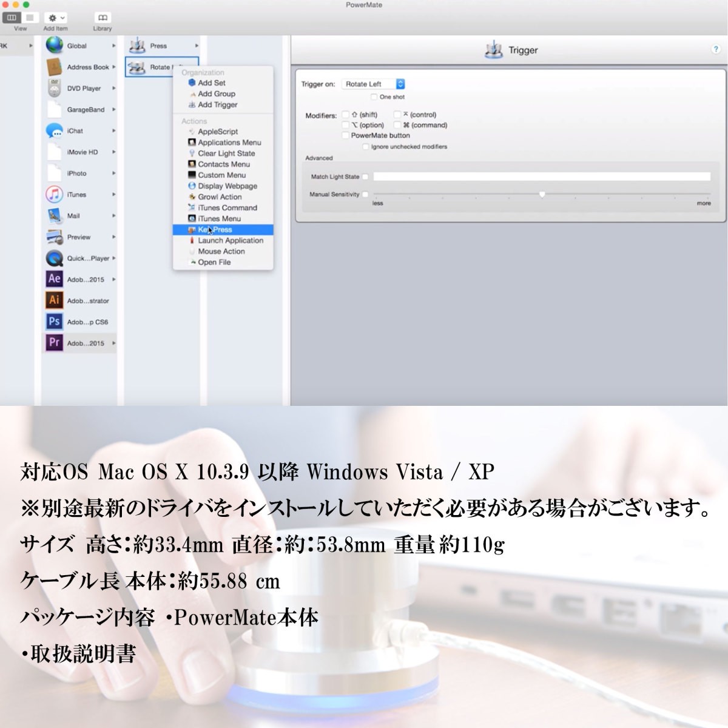Select Launch Application in the Actions menu
The width and height of the screenshot is (728, 728).
(x=230, y=241)
